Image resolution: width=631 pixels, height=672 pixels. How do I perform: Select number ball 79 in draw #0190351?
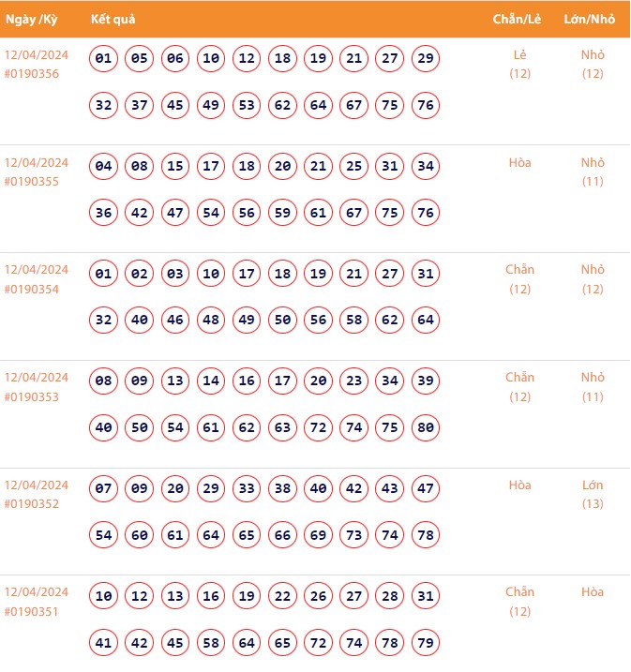click(426, 643)
